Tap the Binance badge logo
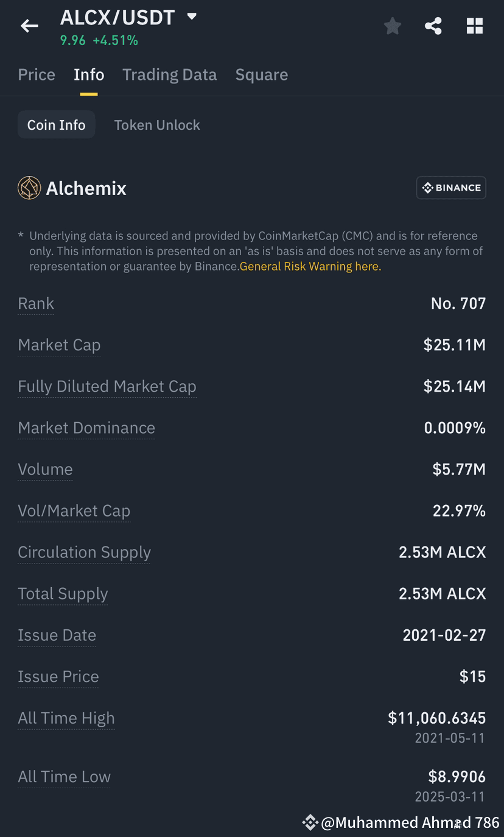This screenshot has height=837, width=504. 451,188
